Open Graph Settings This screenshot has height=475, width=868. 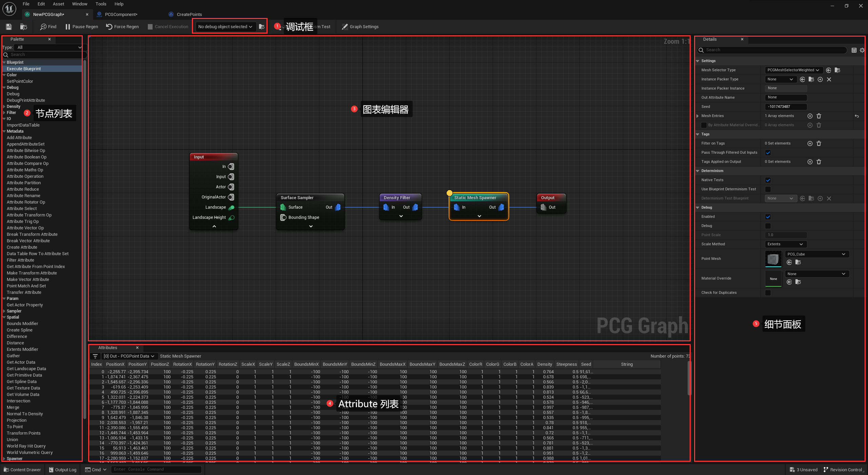[360, 26]
